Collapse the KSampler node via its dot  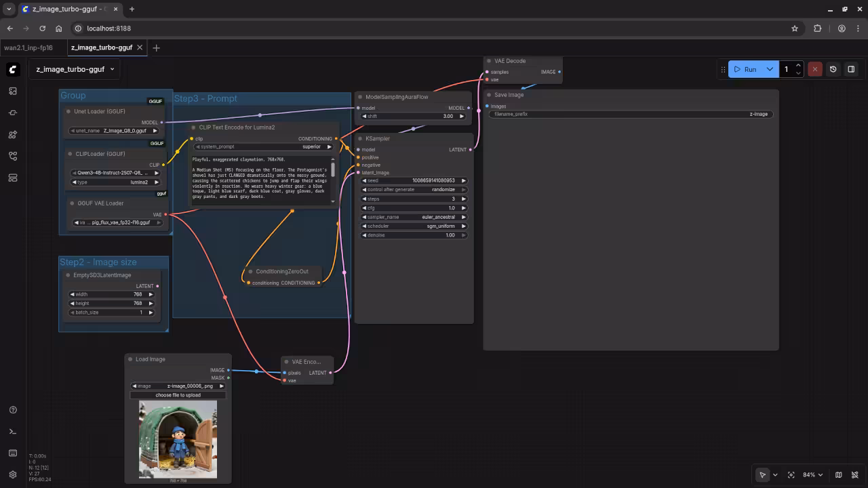tap(360, 139)
